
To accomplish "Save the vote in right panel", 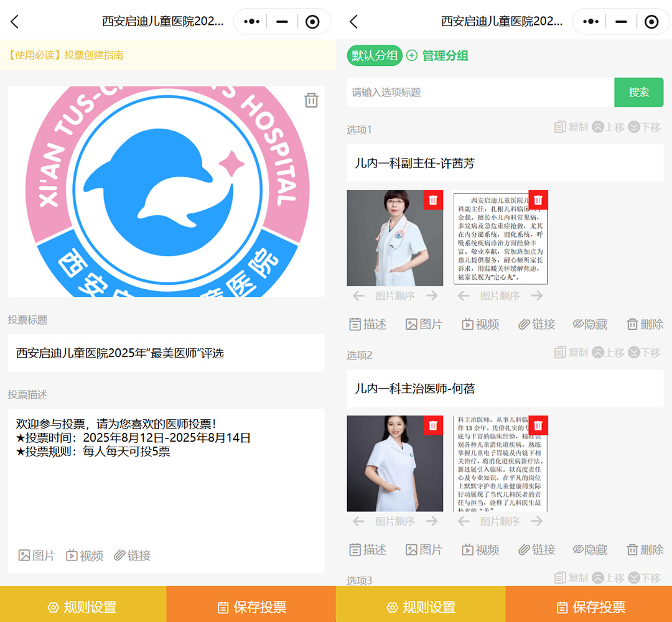I will click(x=589, y=605).
